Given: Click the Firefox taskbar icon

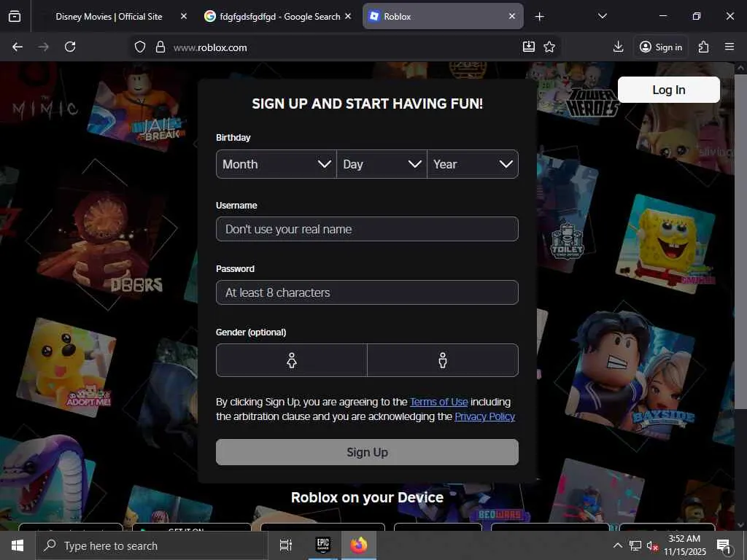Looking at the screenshot, I should pyautogui.click(x=359, y=545).
